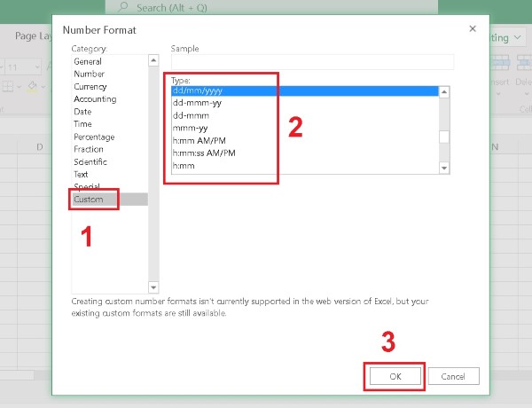The image size is (532, 408).
Task: Select the General category
Action: (88, 62)
